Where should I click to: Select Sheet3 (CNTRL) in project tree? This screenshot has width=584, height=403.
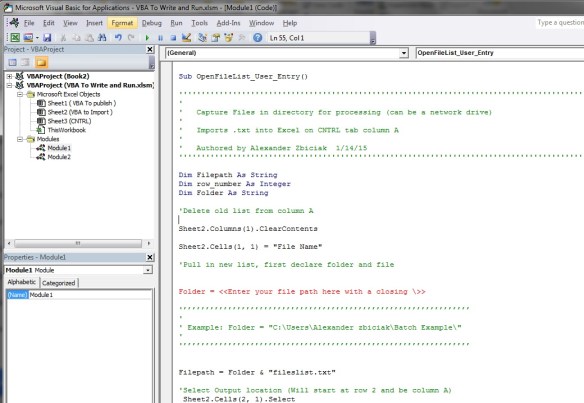pyautogui.click(x=69, y=121)
